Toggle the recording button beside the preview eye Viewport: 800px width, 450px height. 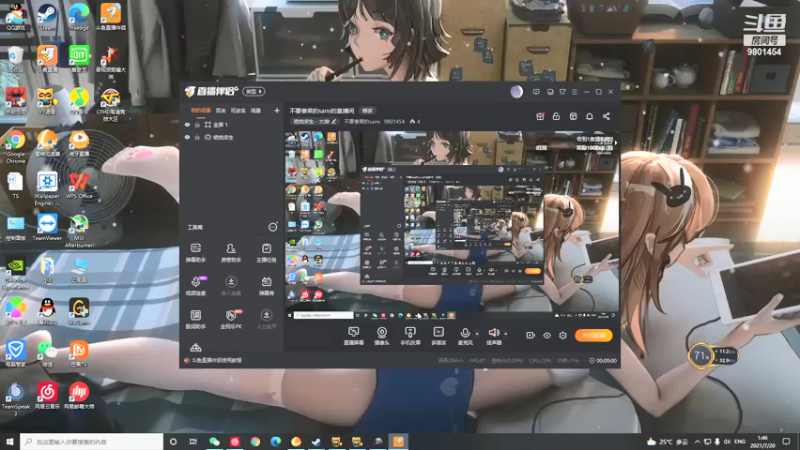point(530,335)
